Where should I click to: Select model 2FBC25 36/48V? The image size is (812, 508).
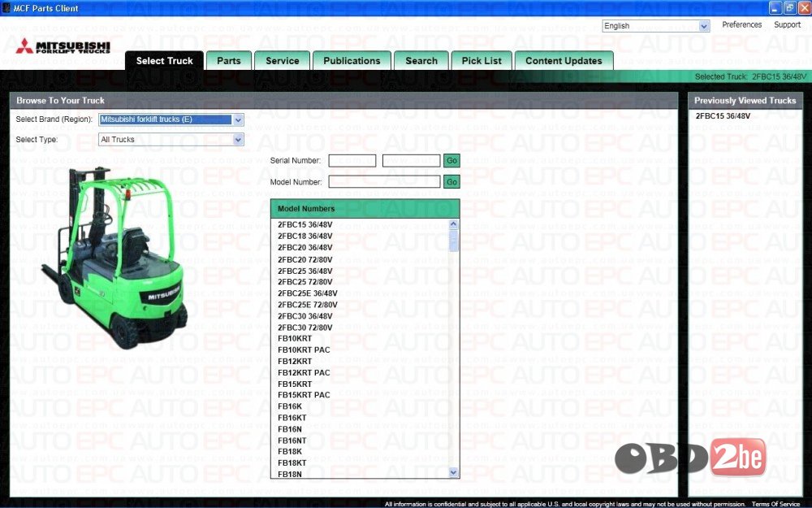point(305,271)
